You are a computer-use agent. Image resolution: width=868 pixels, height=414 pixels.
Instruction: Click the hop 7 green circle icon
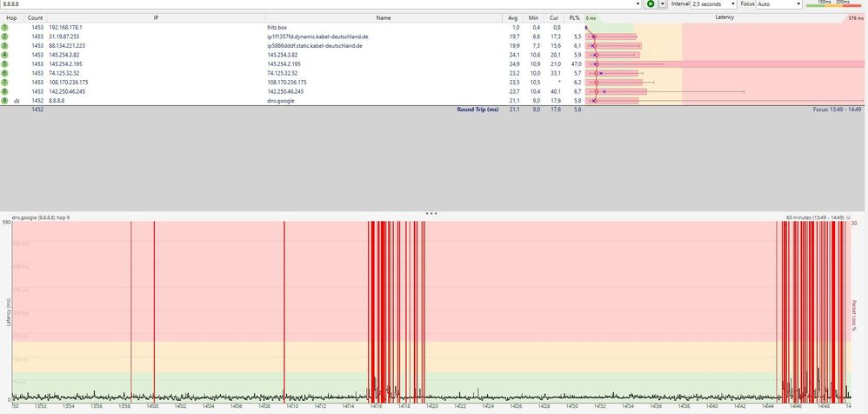5,82
